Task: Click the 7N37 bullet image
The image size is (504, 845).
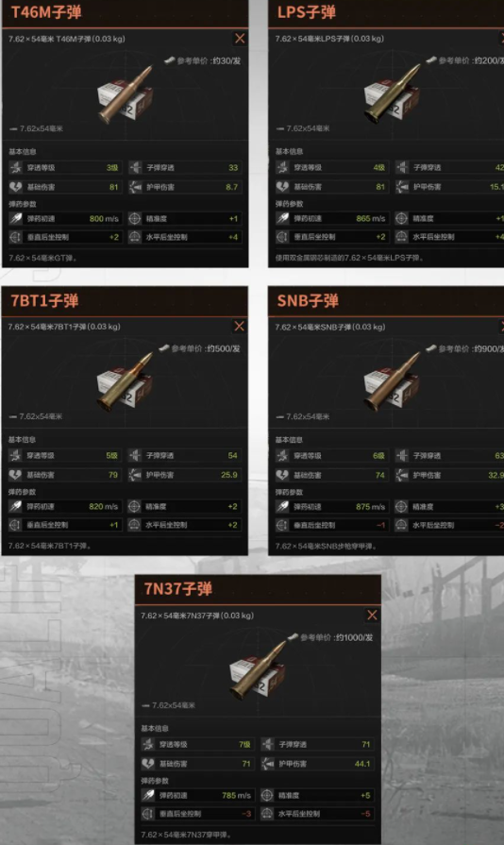Action: coord(259,671)
